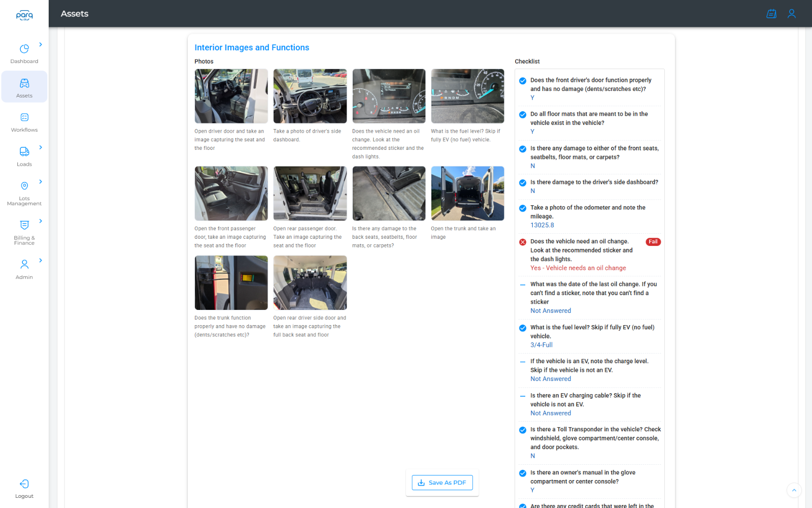Image resolution: width=812 pixels, height=508 pixels.
Task: Expand the Loads submenu chevron
Action: click(41, 147)
